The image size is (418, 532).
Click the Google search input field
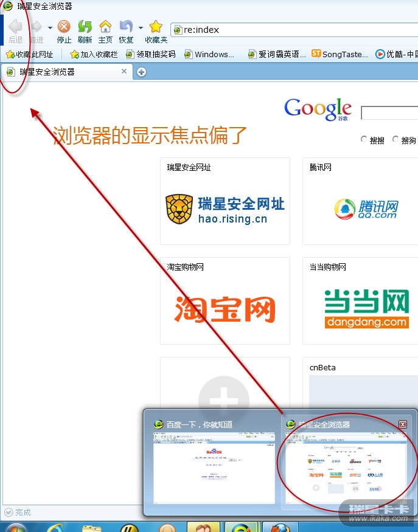[x=389, y=112]
